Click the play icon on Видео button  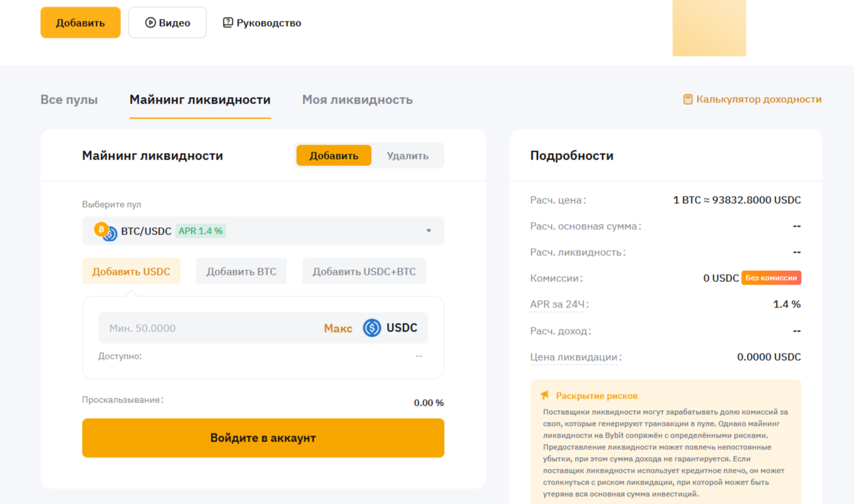pos(150,23)
